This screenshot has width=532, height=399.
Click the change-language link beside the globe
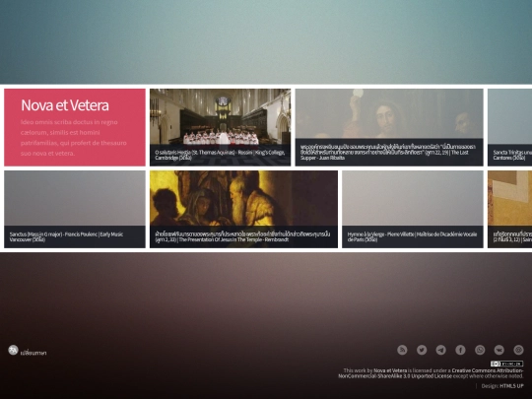click(x=33, y=354)
